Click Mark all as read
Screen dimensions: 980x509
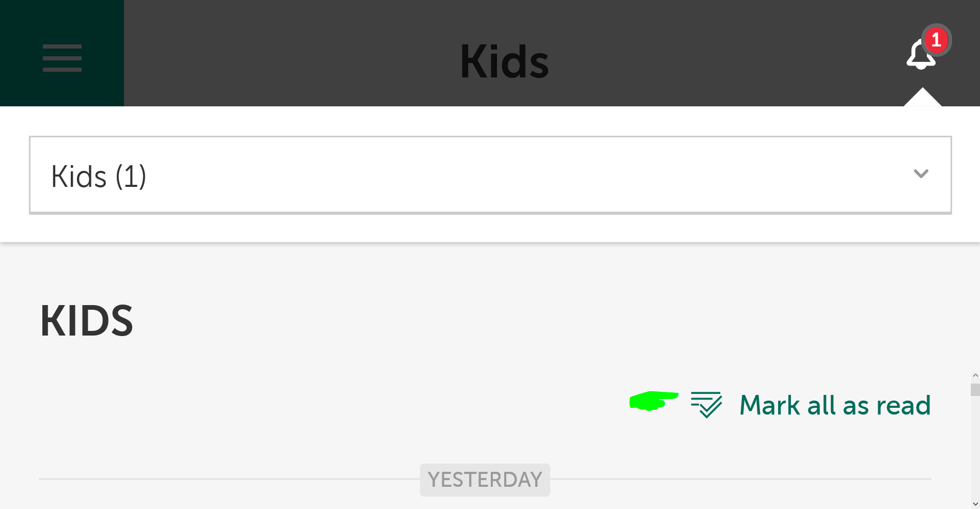pos(835,405)
